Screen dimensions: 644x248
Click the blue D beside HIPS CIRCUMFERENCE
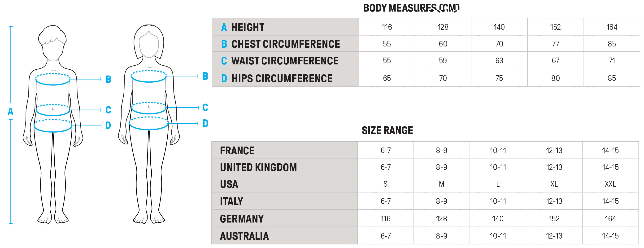click(x=224, y=78)
